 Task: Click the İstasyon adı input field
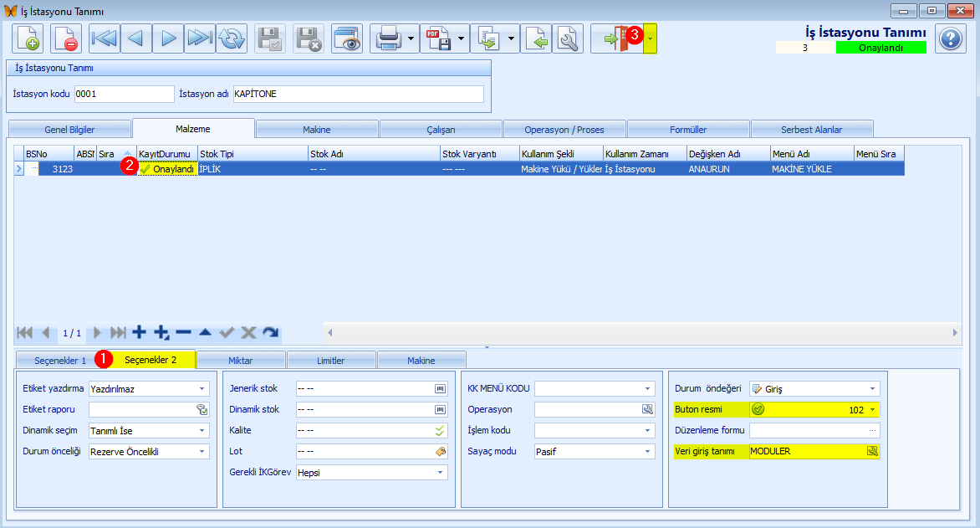[x=358, y=94]
